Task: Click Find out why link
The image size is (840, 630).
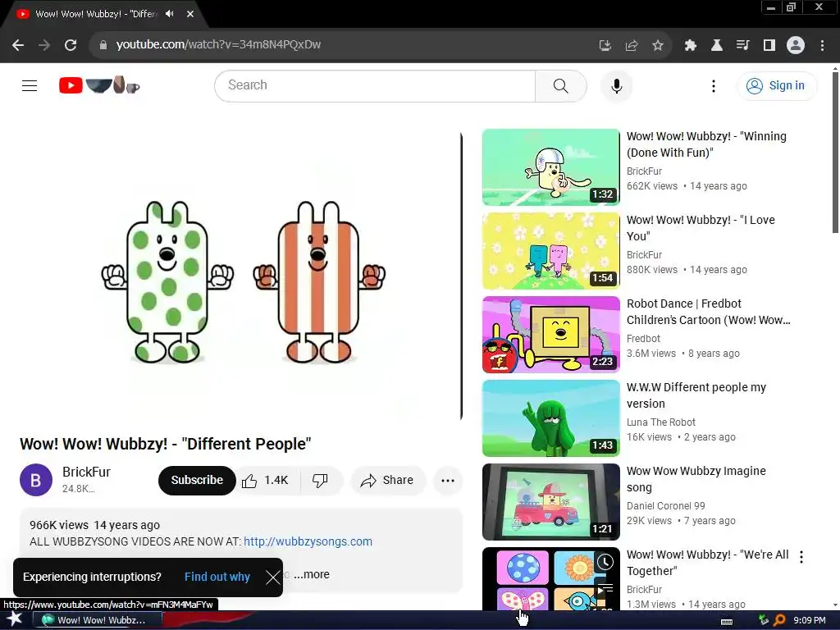Action: [217, 577]
